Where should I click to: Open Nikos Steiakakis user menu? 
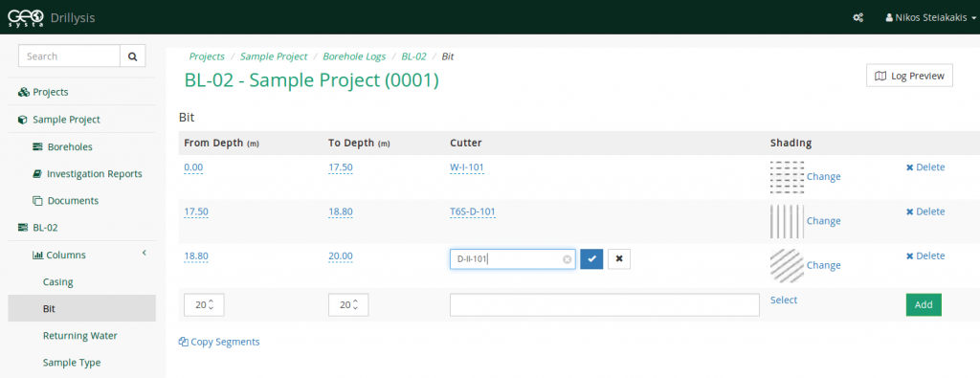930,17
